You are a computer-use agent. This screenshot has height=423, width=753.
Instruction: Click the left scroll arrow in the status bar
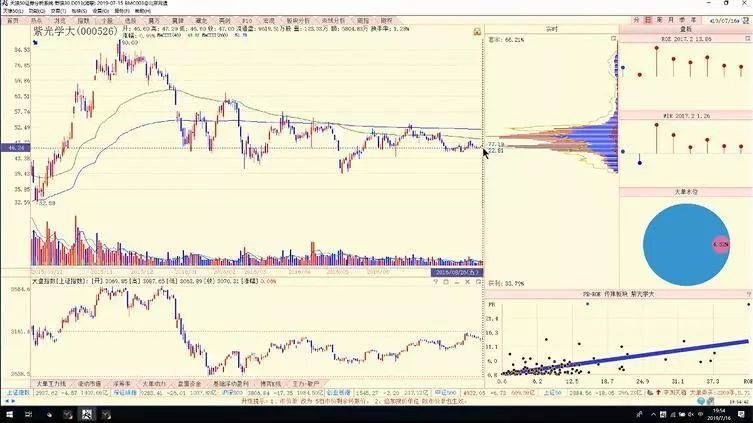tap(7, 401)
